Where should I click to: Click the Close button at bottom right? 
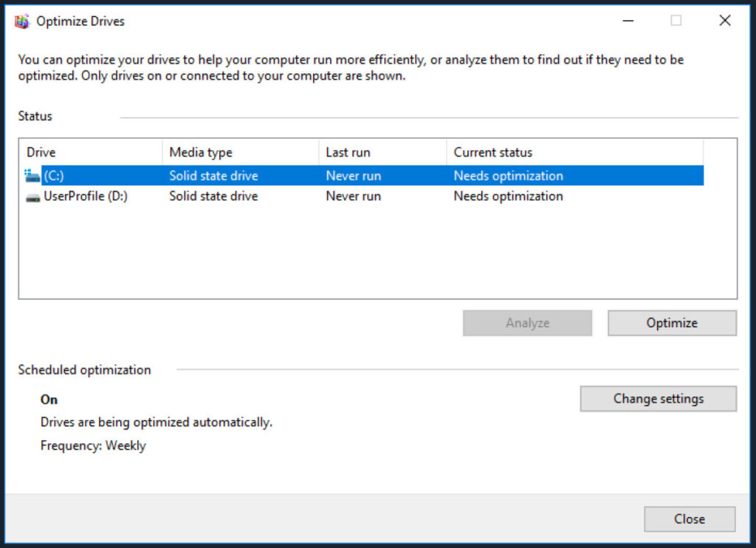(x=689, y=518)
